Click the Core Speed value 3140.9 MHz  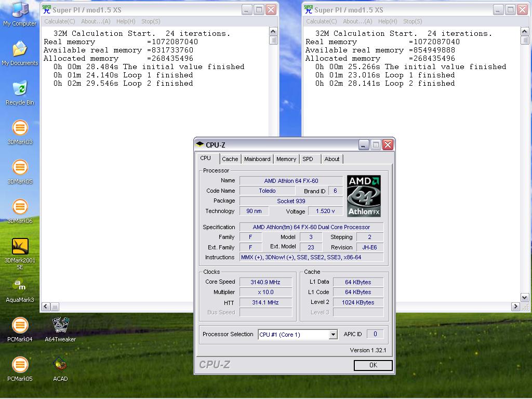(x=265, y=282)
